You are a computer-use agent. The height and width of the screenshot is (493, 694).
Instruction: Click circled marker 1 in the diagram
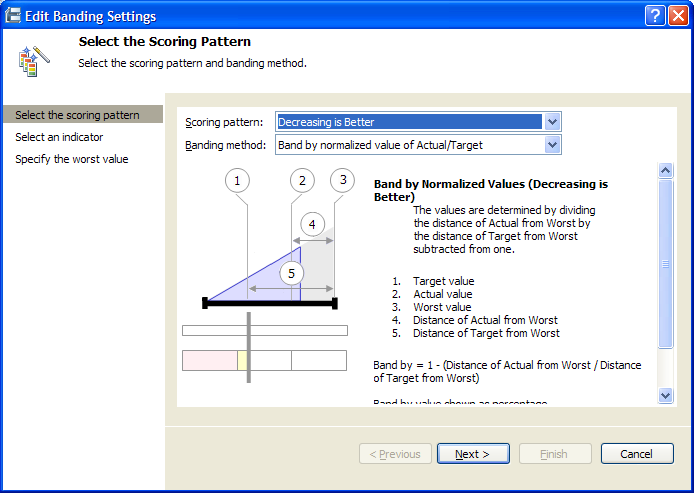click(237, 181)
